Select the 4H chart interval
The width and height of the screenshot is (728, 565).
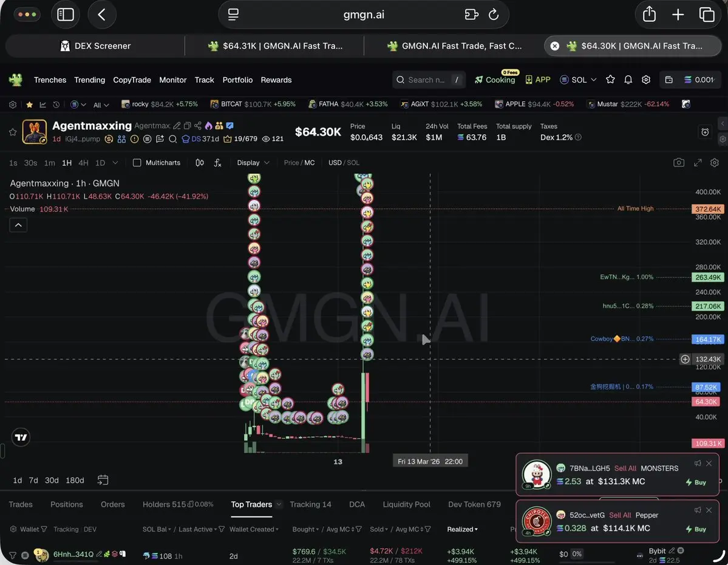point(83,163)
